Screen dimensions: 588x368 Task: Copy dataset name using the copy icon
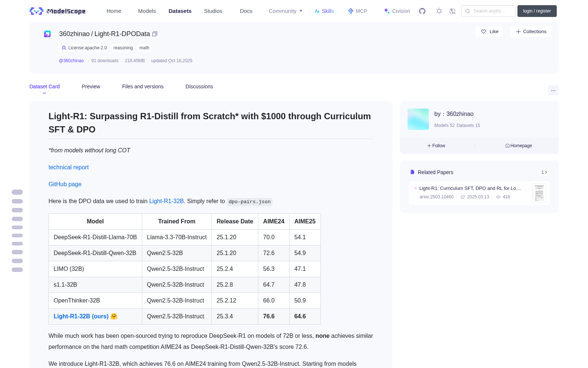coord(155,34)
